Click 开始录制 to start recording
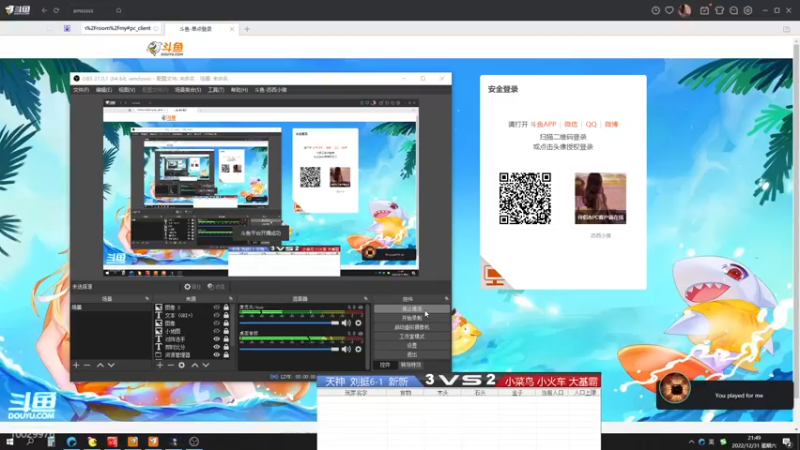 point(412,318)
